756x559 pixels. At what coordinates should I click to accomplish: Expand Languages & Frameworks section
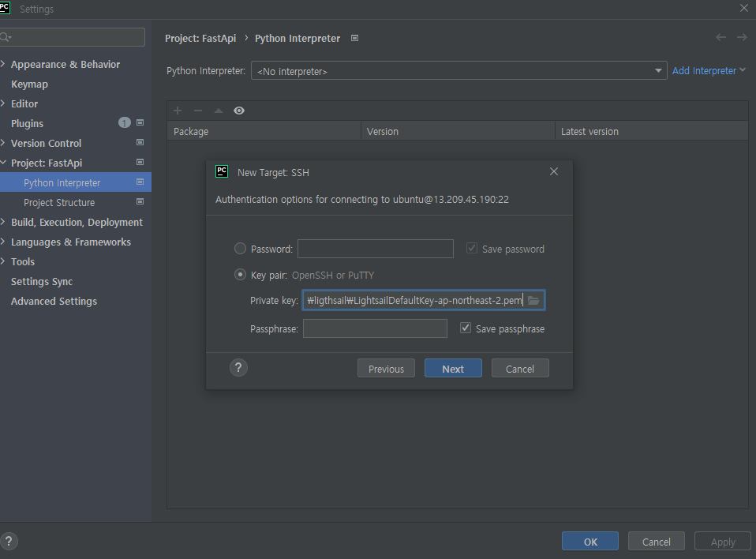[x=3, y=242]
